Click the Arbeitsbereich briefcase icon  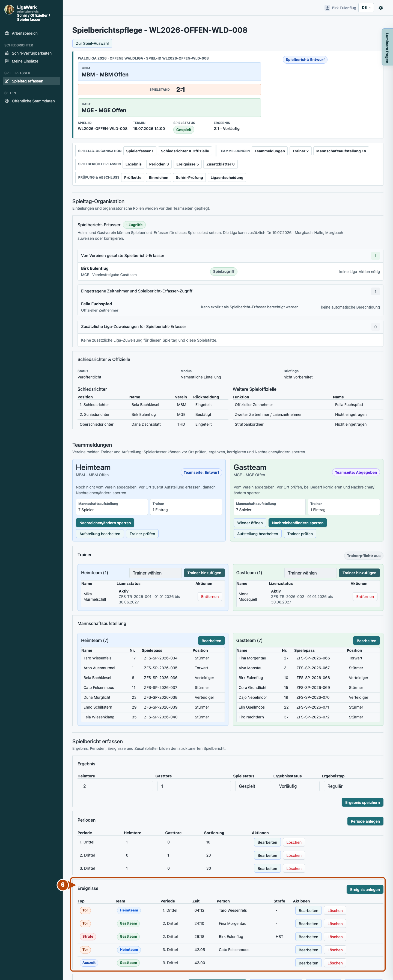coord(7,33)
